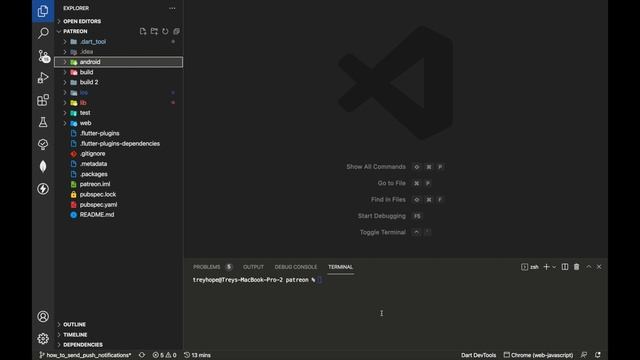Switch to the DEBUG CONSOLE tab

pyautogui.click(x=296, y=267)
